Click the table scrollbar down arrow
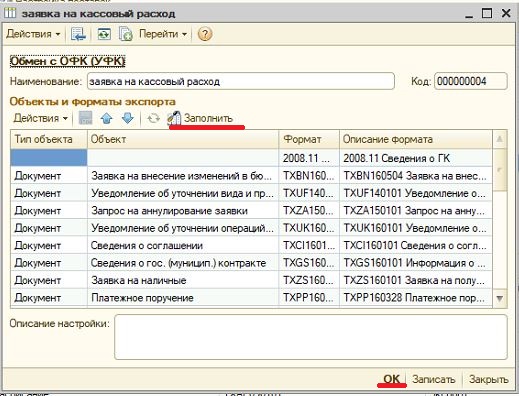Screen dimensions: 519x396 (x=500, y=298)
